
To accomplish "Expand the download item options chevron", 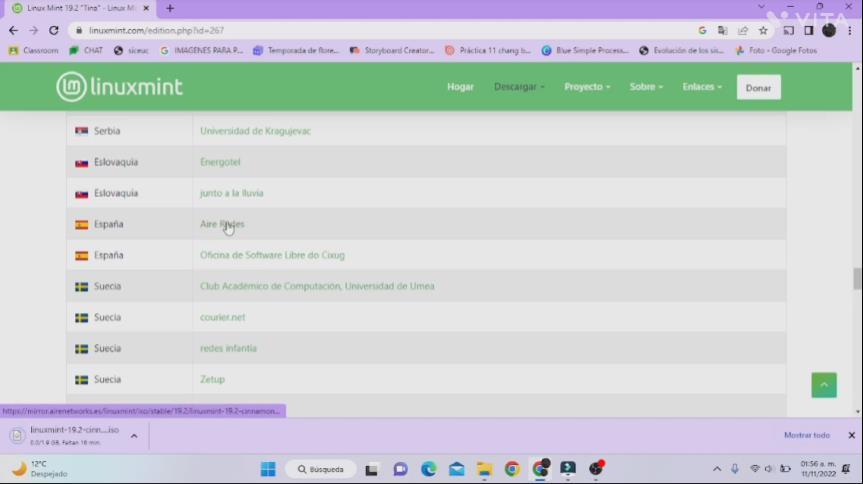I will (134, 436).
